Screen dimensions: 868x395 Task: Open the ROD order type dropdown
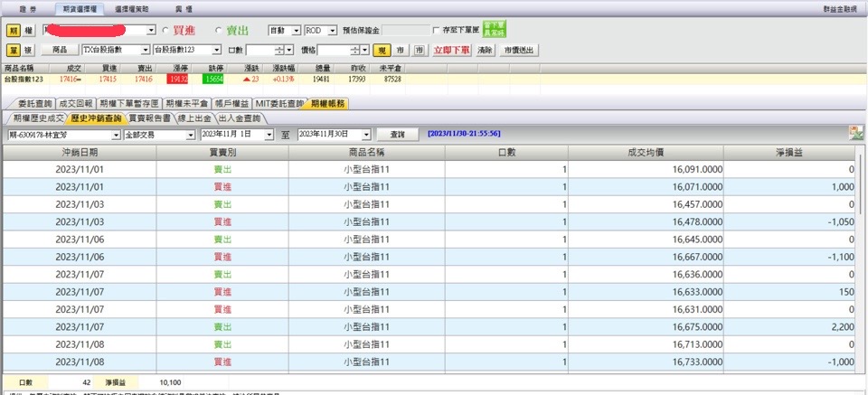332,30
